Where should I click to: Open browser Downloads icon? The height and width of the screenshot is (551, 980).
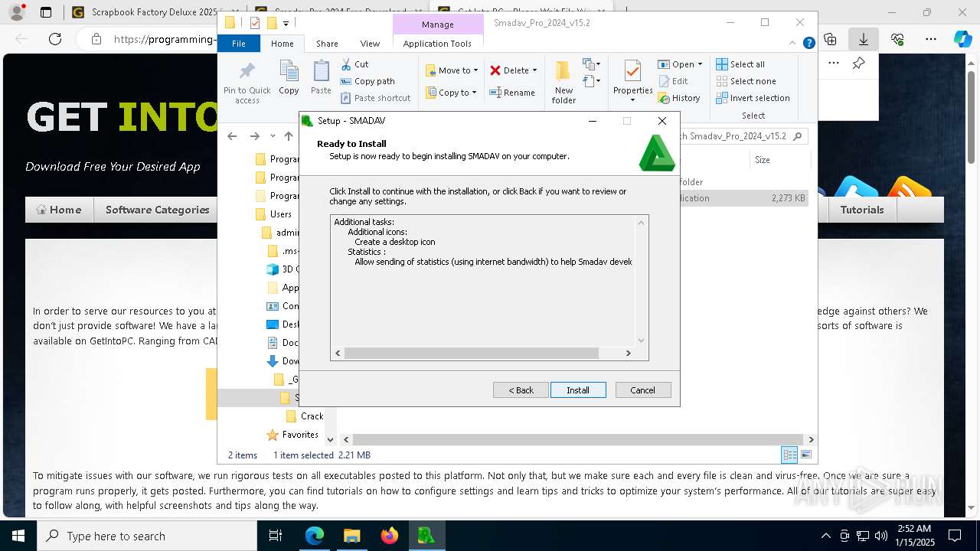864,39
